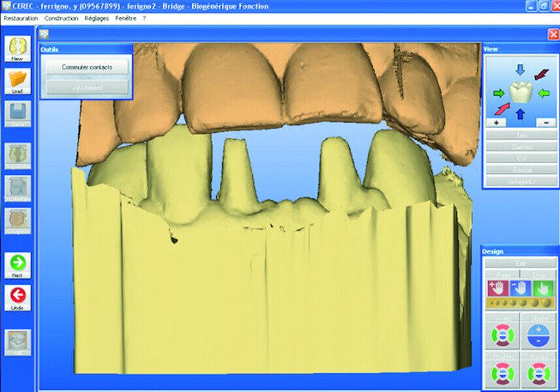Pick a size on the gold dot strip
560x392 pixels.
(x=521, y=304)
